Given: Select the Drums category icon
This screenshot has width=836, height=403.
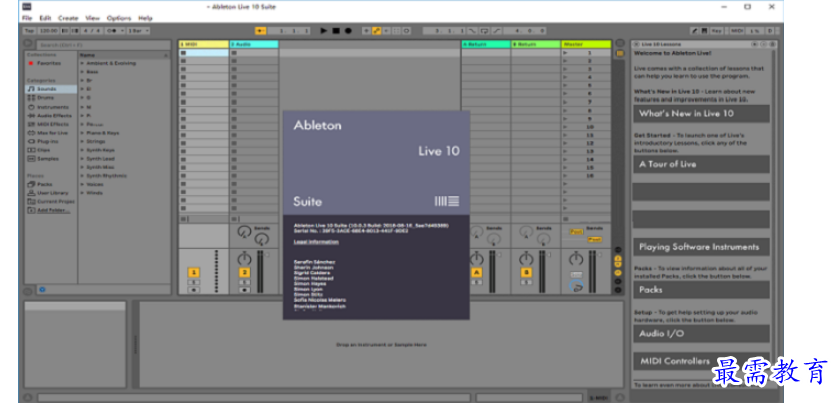Looking at the screenshot, I should (31, 98).
